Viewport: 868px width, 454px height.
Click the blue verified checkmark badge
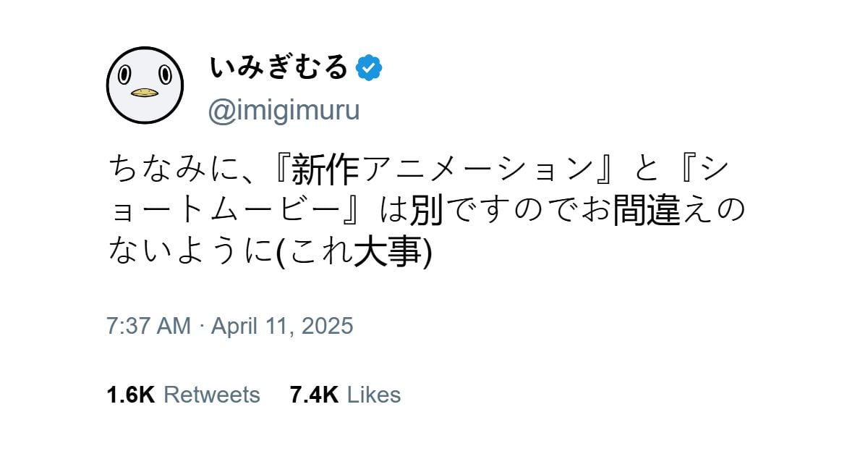pyautogui.click(x=369, y=68)
